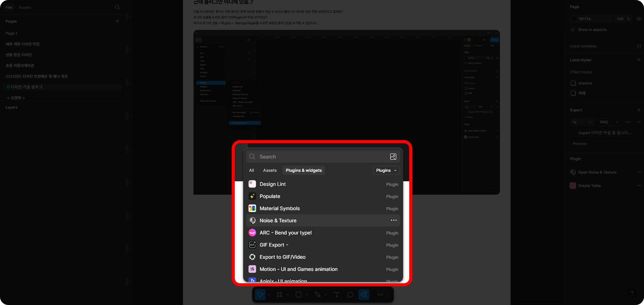Select the Pen tool in the bottom toolbar

pyautogui.click(x=318, y=295)
